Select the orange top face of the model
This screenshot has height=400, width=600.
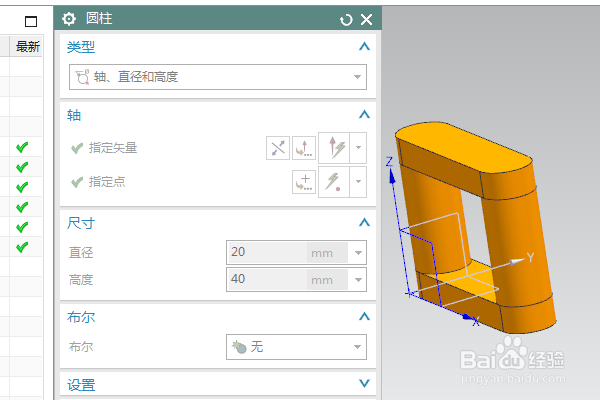(x=464, y=146)
